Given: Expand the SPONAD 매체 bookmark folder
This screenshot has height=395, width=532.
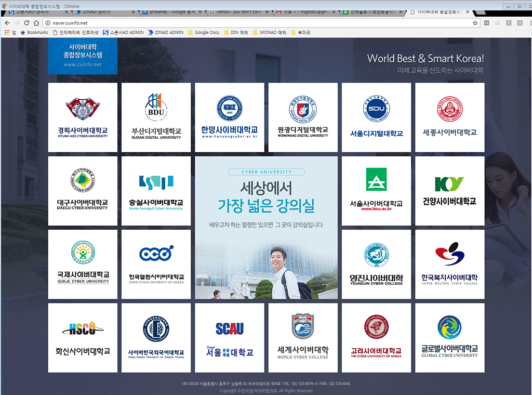Looking at the screenshot, I should click(270, 33).
